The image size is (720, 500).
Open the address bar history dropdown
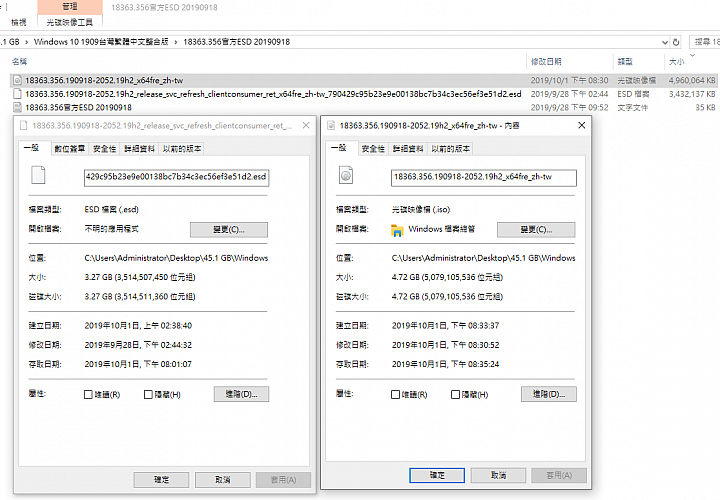(x=664, y=42)
